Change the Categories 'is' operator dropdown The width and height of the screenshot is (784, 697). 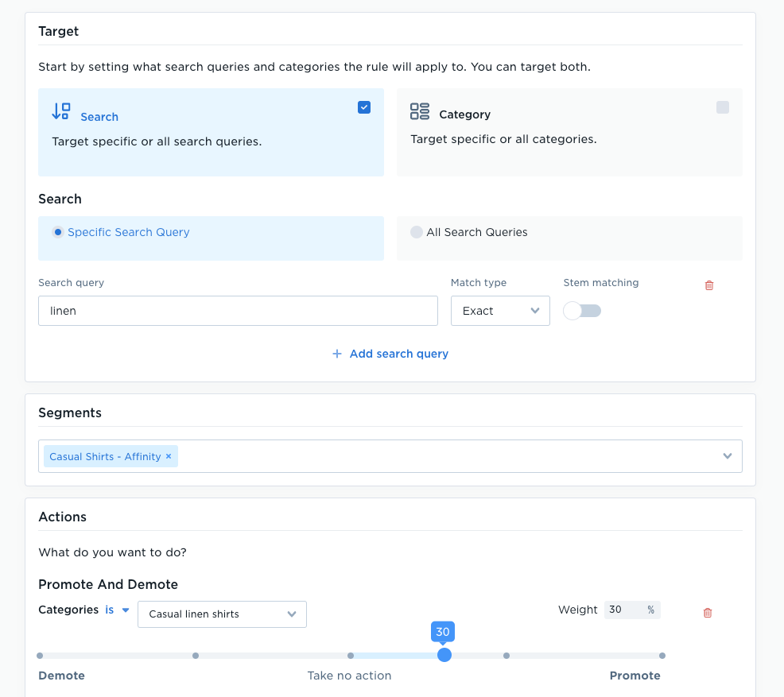(118, 610)
